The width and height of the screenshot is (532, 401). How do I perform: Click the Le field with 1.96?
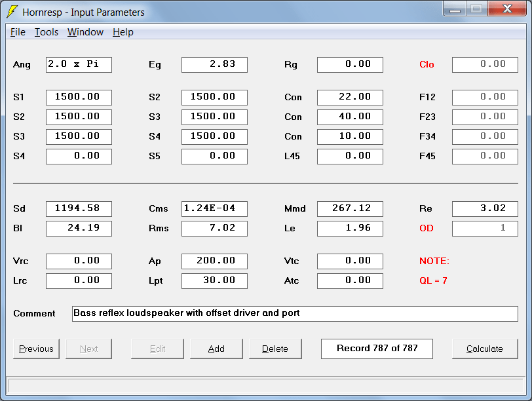click(350, 229)
